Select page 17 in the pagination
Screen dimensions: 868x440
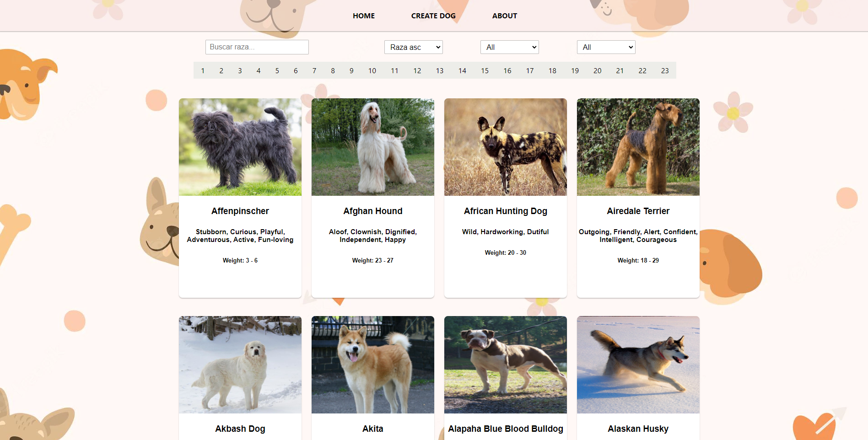point(529,70)
